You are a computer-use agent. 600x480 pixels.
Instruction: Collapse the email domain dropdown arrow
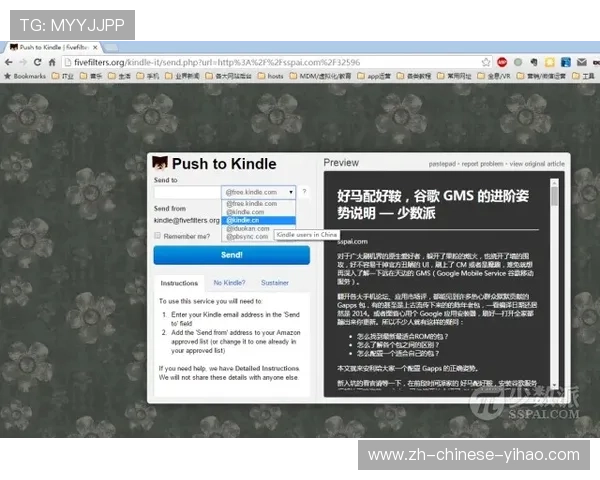pyautogui.click(x=291, y=192)
